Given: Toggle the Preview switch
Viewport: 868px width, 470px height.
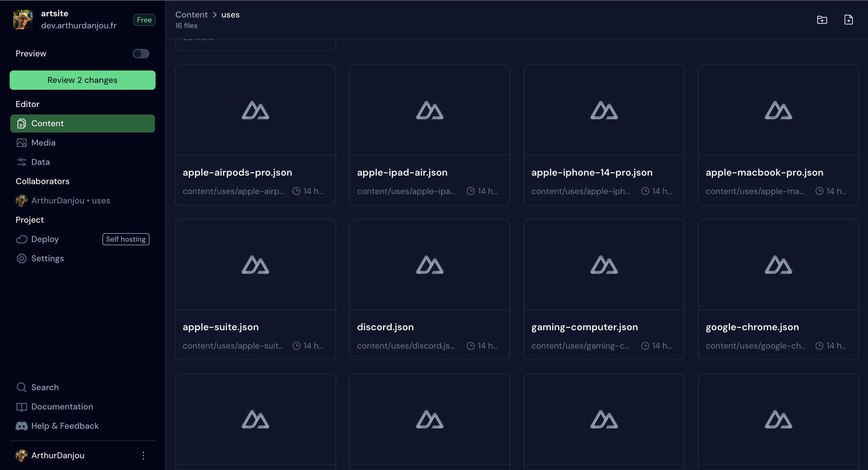Looking at the screenshot, I should coord(141,54).
